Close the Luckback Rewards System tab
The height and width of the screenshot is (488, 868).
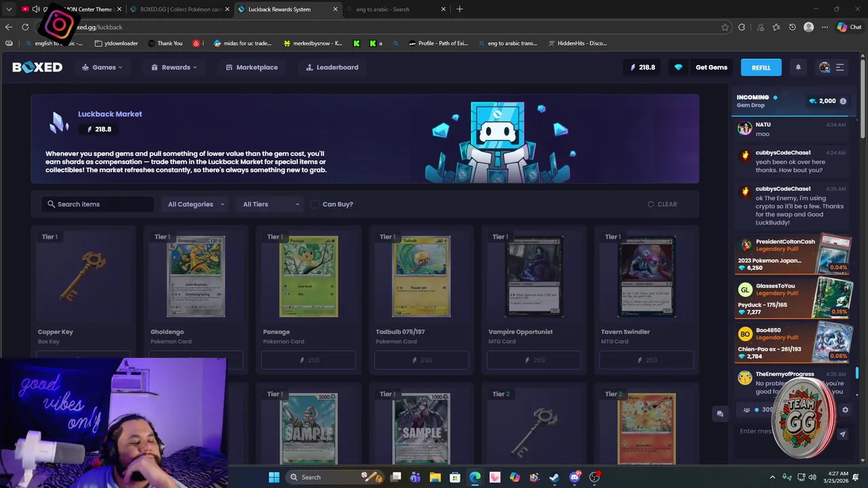335,9
